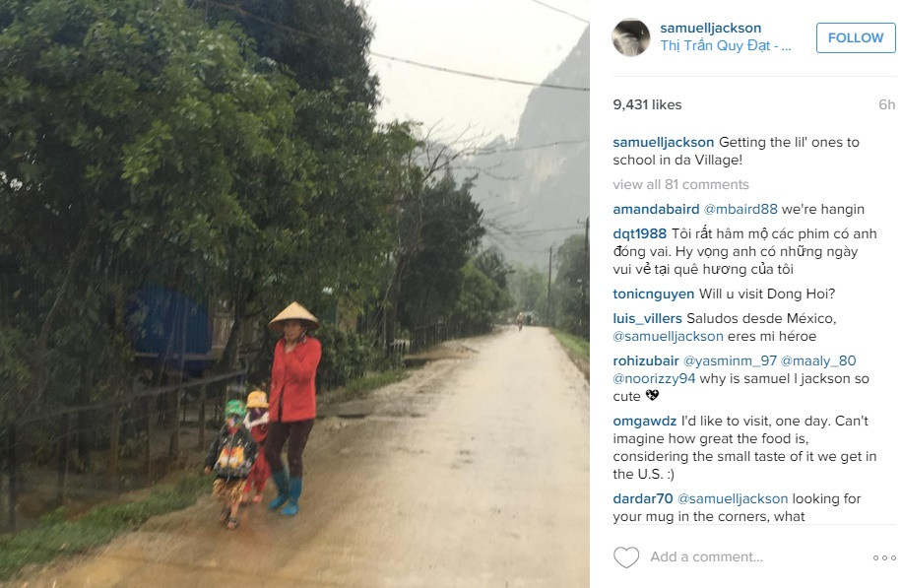Open the @yasminm_97 mention
This screenshot has height=588, width=902.
click(730, 361)
